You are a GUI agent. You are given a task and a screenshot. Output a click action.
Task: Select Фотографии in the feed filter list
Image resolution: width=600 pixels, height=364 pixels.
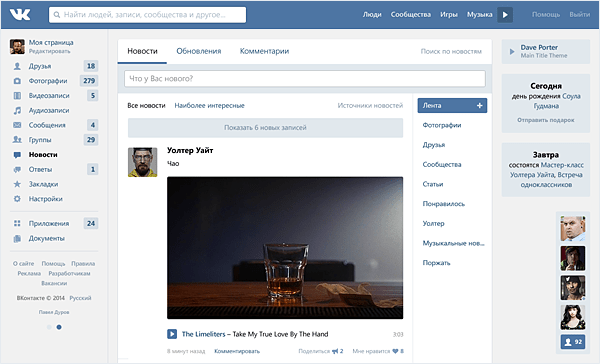tap(442, 125)
